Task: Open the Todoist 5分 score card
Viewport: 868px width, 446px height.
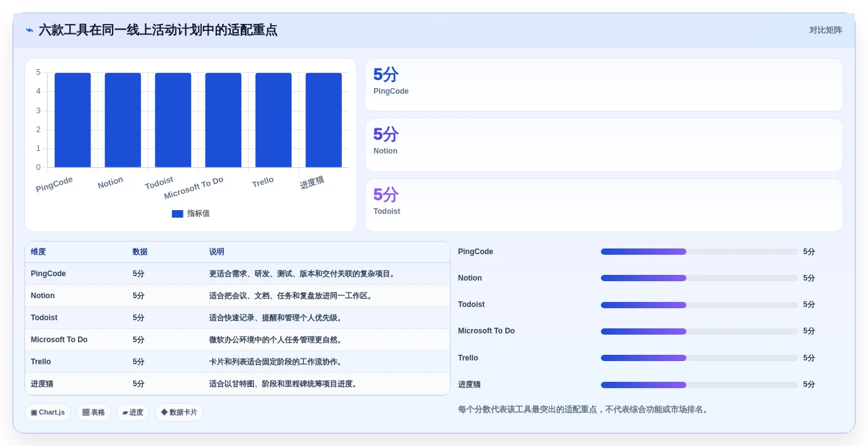Action: pos(603,205)
